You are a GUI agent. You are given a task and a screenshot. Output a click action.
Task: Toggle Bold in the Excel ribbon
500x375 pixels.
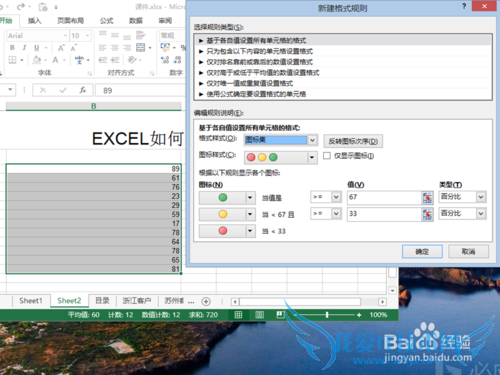pos(12,48)
